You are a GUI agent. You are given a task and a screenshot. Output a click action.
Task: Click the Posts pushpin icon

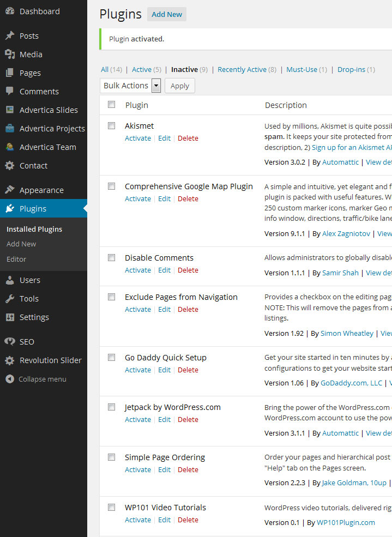[x=10, y=35]
